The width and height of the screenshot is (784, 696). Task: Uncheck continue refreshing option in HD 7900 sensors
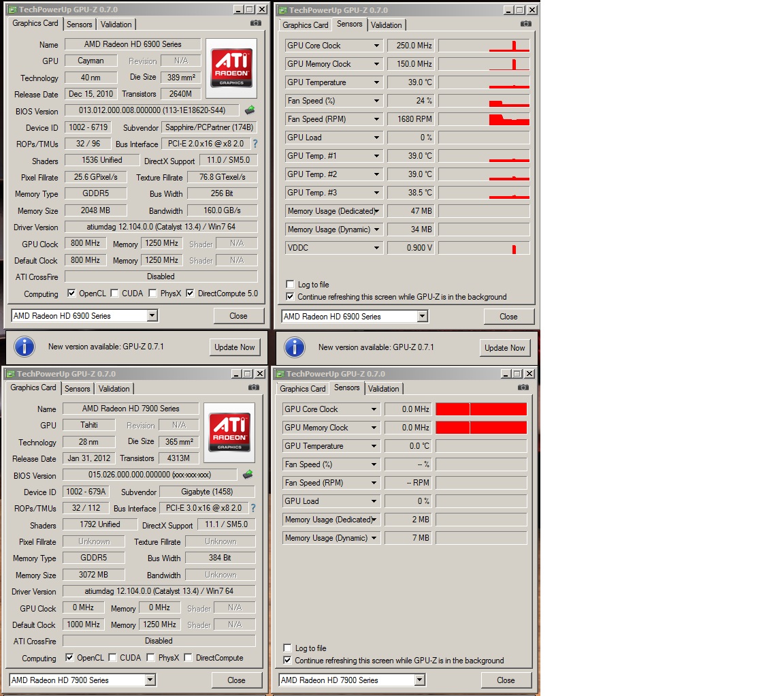pyautogui.click(x=287, y=661)
